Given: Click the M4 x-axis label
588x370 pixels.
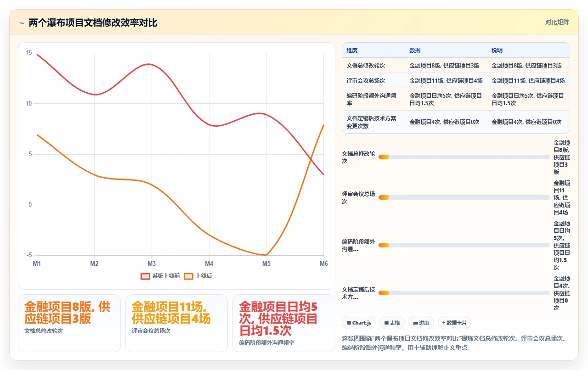Looking at the screenshot, I should click(209, 263).
